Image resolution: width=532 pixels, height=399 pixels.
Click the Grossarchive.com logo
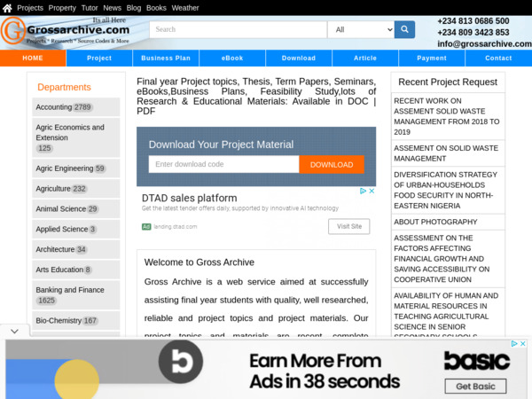pos(65,31)
